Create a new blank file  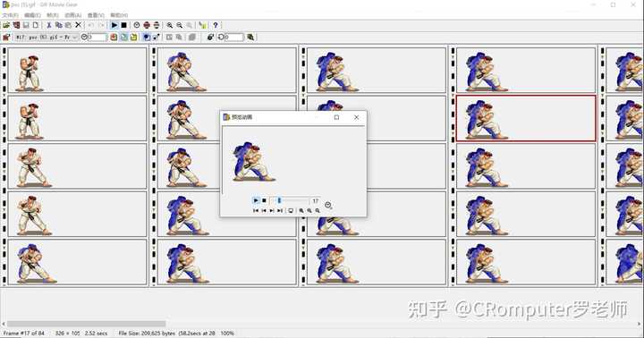pos(36,25)
